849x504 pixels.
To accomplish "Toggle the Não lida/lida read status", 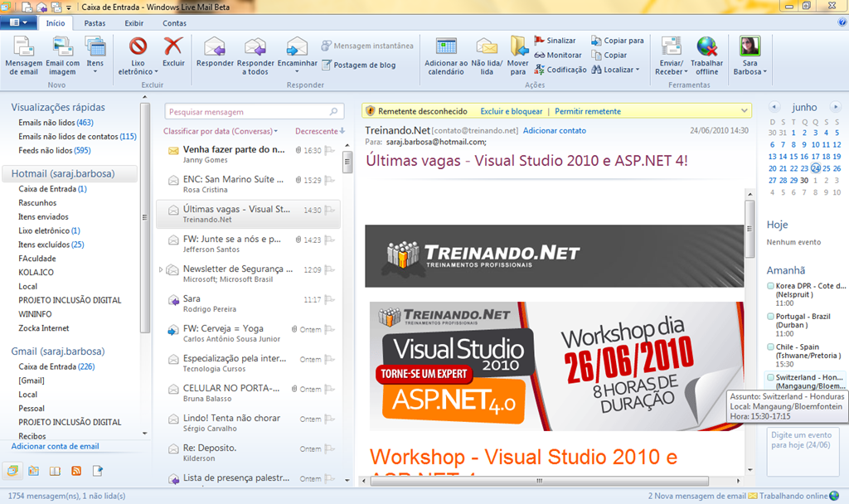I will (x=487, y=46).
